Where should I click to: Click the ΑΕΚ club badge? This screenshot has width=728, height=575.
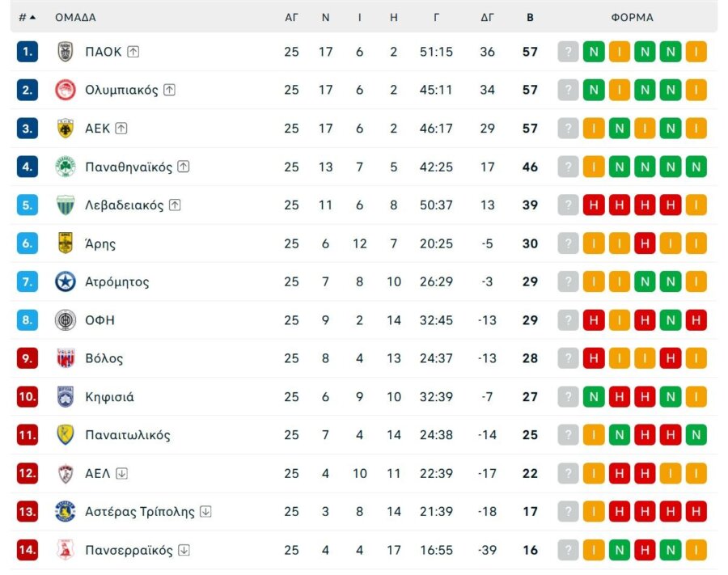pyautogui.click(x=67, y=128)
